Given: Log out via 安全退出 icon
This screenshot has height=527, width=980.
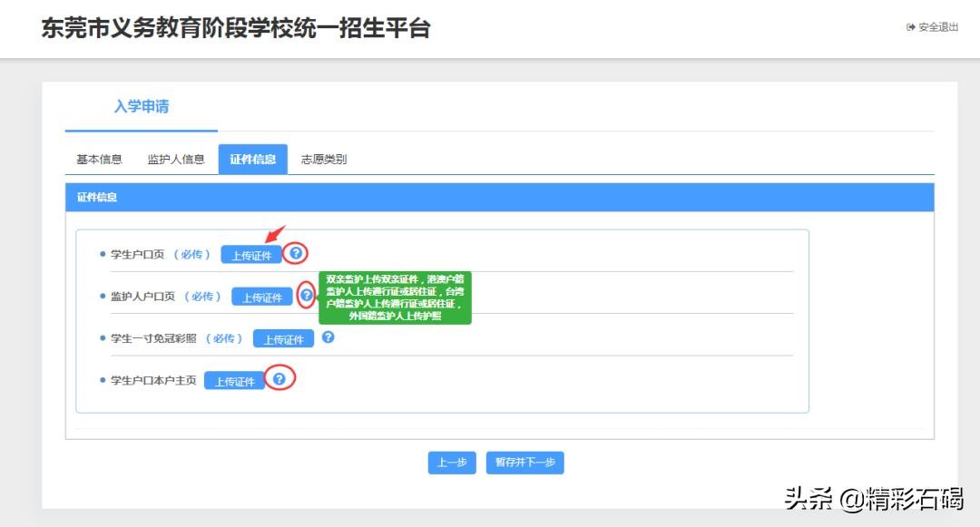Looking at the screenshot, I should click(910, 27).
